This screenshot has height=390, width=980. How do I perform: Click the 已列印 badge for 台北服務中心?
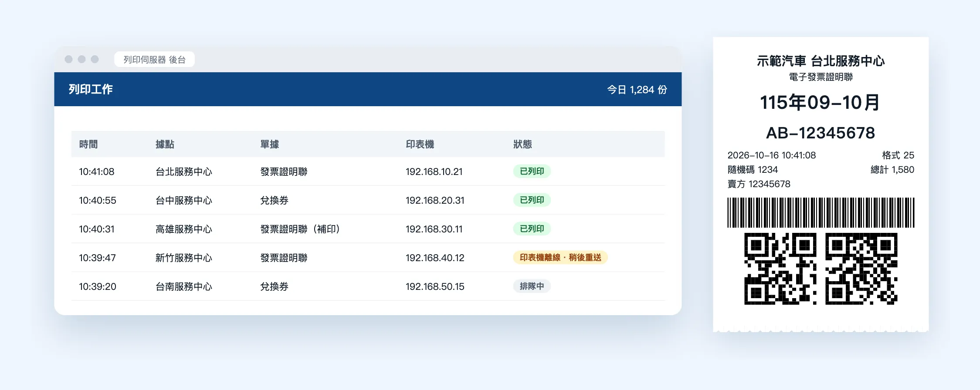coord(532,171)
